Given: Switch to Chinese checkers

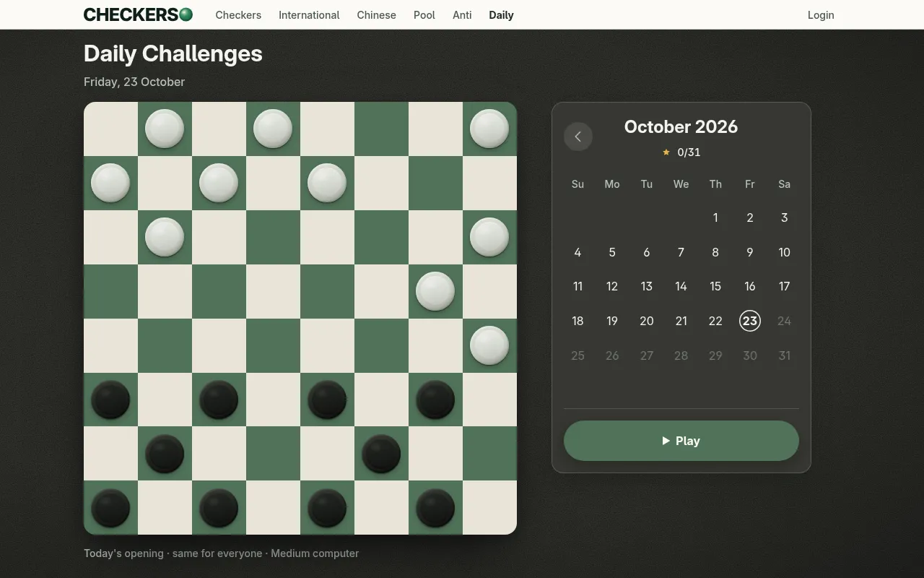Looking at the screenshot, I should coord(376,14).
